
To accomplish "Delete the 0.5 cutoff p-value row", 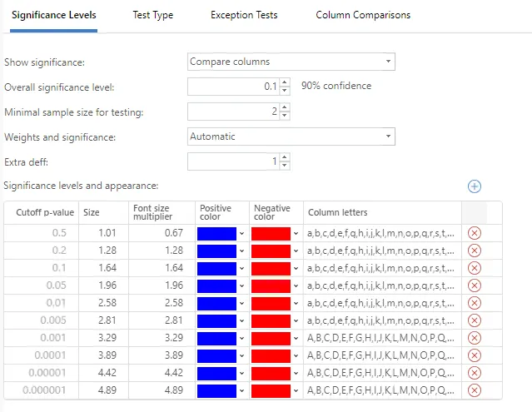I will tap(475, 233).
